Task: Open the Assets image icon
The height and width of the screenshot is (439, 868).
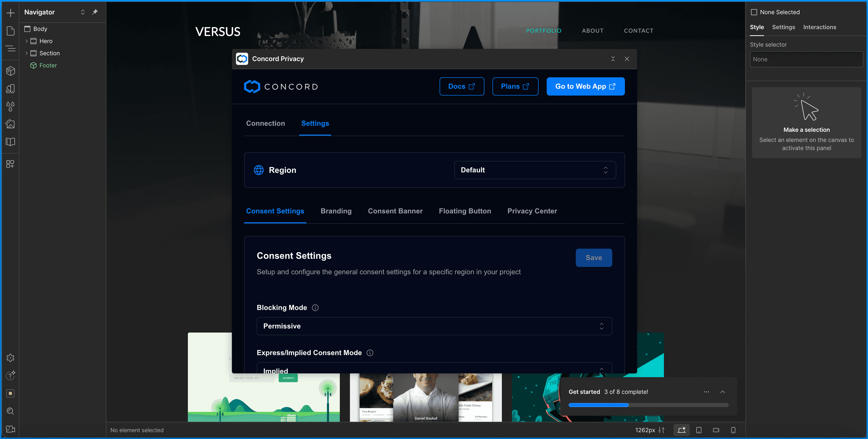Action: [x=10, y=124]
